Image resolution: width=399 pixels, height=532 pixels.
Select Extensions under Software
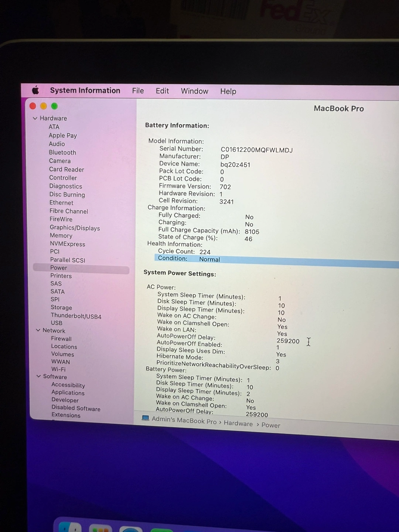click(66, 415)
